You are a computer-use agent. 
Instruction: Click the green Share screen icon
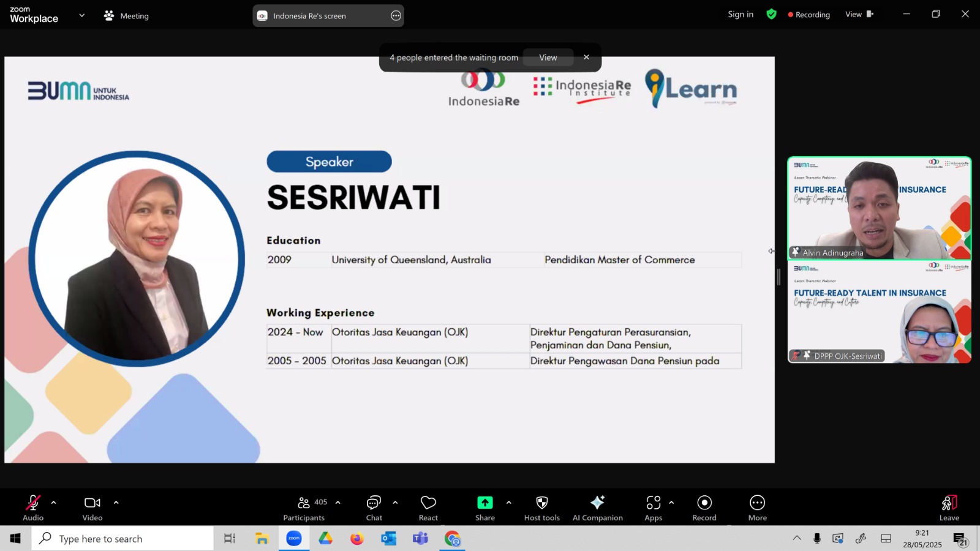coord(485,503)
